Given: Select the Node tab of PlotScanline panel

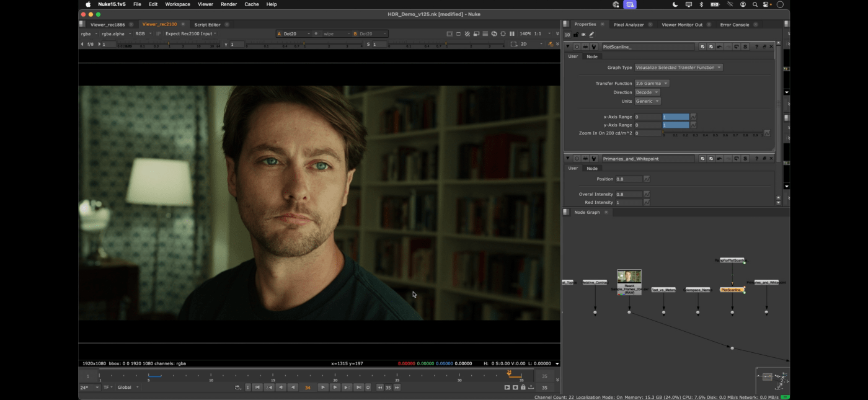Looking at the screenshot, I should (x=592, y=56).
